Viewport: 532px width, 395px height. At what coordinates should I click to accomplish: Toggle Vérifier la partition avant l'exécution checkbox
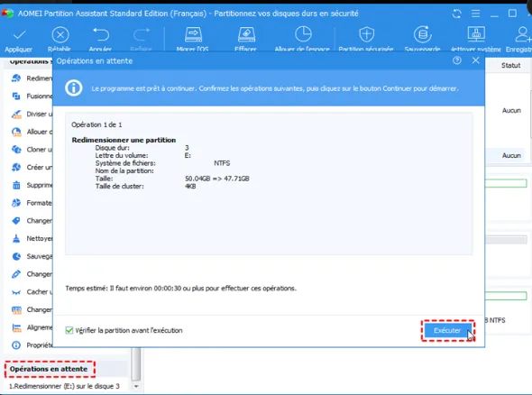pos(69,330)
